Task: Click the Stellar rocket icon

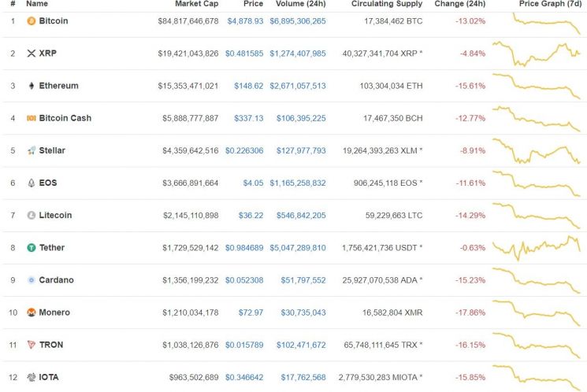Action: [32, 150]
